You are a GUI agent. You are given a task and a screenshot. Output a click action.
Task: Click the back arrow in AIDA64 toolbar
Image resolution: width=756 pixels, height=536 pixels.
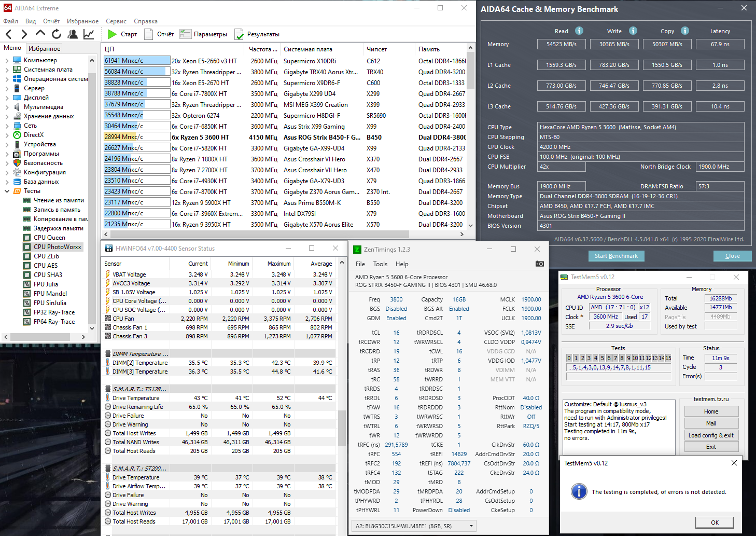[x=9, y=34]
